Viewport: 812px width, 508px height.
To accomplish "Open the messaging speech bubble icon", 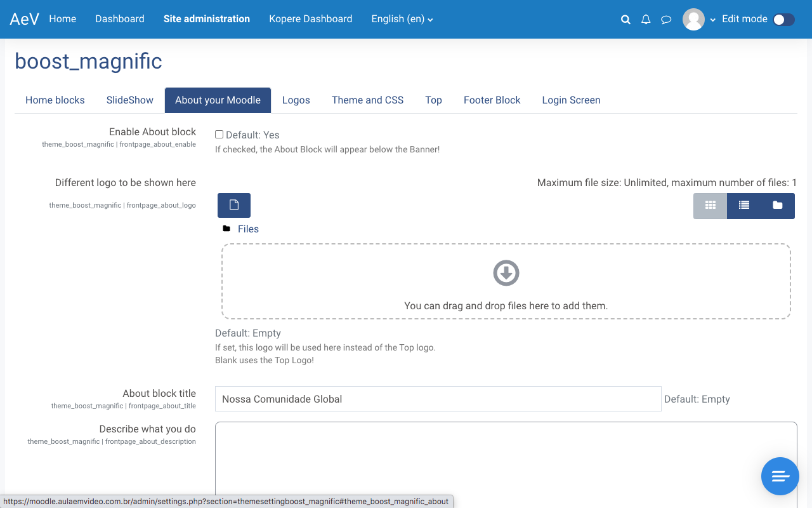I will tap(666, 20).
